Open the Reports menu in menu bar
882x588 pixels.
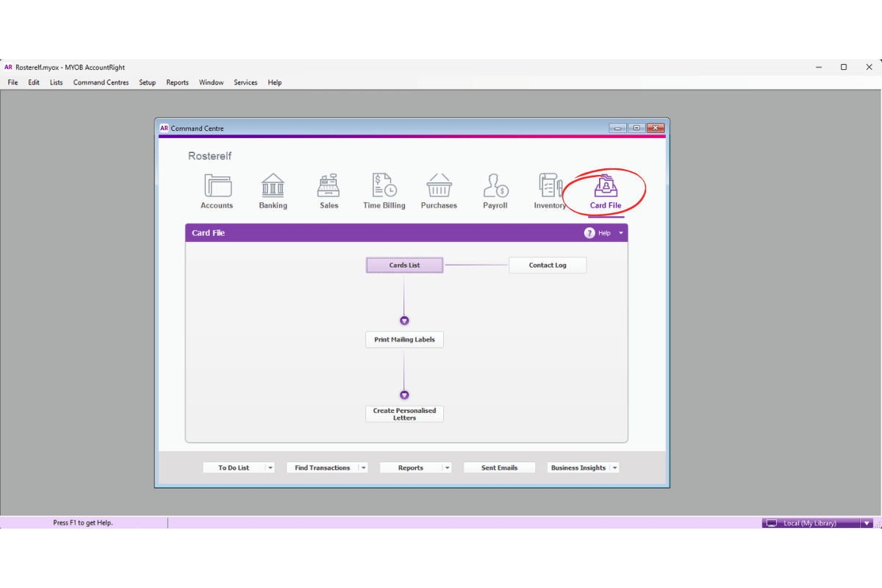click(x=177, y=82)
